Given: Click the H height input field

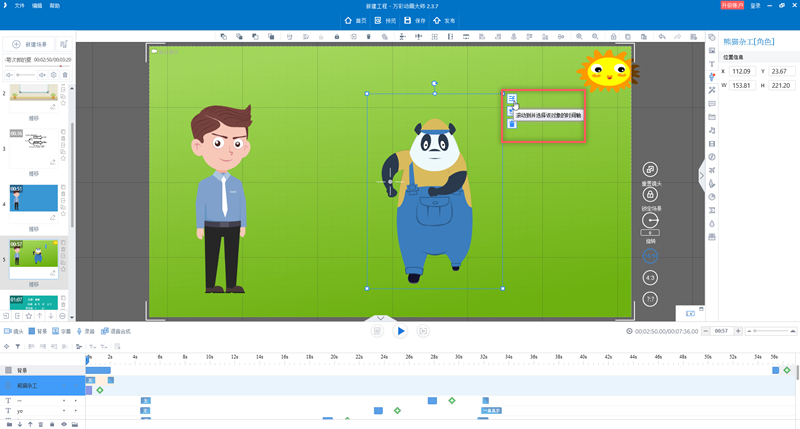Looking at the screenshot, I should point(782,85).
